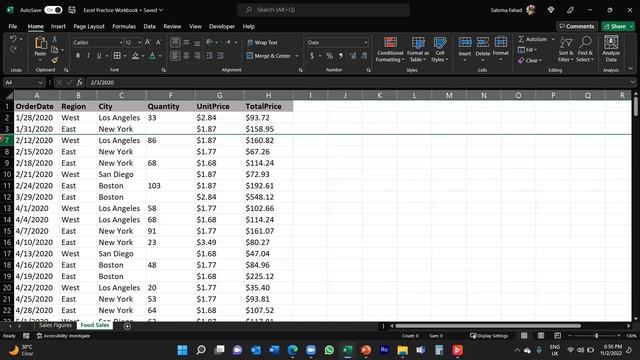Apply the Font Color swatch

pyautogui.click(x=152, y=56)
